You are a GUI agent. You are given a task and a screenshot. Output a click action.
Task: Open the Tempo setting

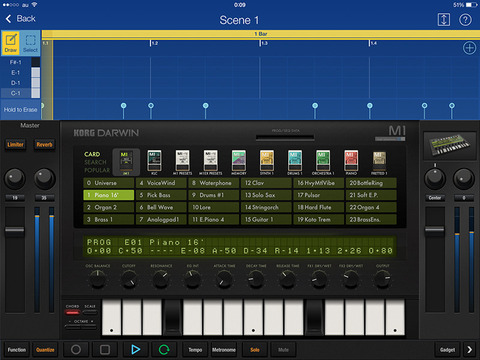click(195, 350)
